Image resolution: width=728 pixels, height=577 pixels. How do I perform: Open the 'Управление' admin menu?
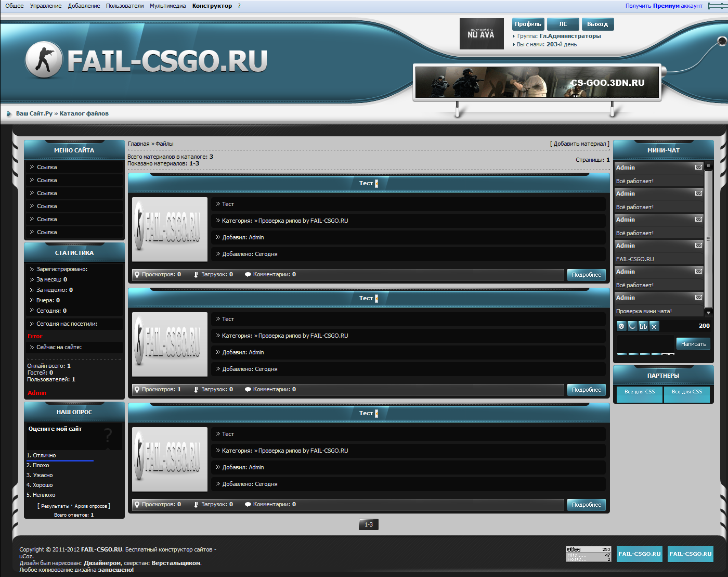[x=46, y=6]
